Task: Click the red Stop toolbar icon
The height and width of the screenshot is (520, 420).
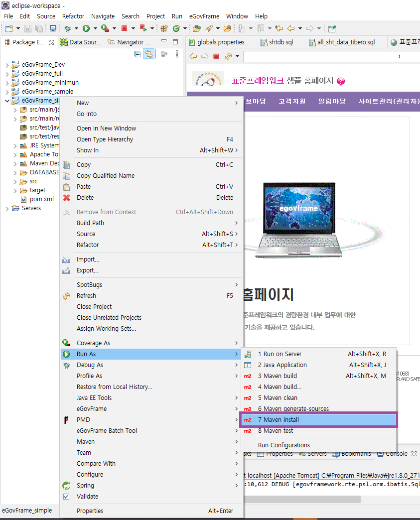Action: point(125,28)
